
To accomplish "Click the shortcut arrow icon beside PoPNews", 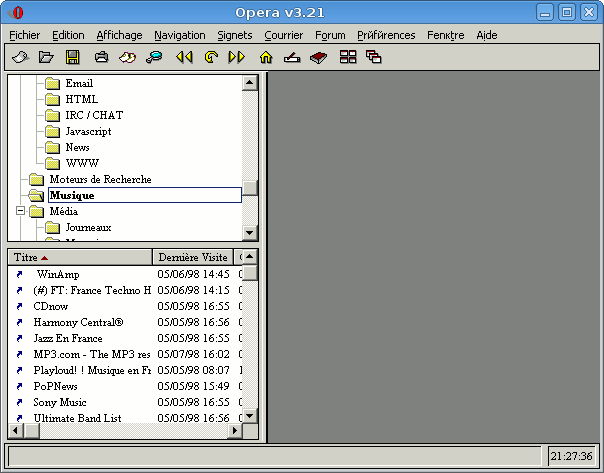I will [19, 386].
